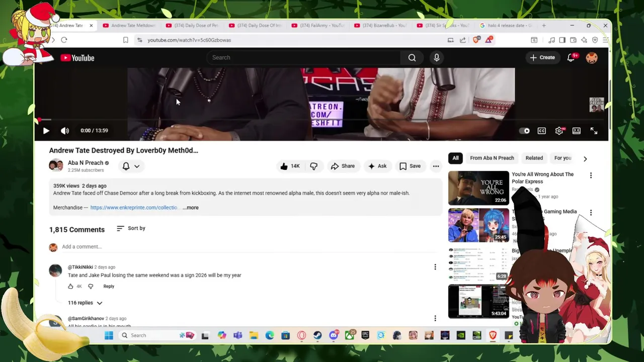Screen dimensions: 644x362
Task: Expand description with ...more
Action: (191, 208)
